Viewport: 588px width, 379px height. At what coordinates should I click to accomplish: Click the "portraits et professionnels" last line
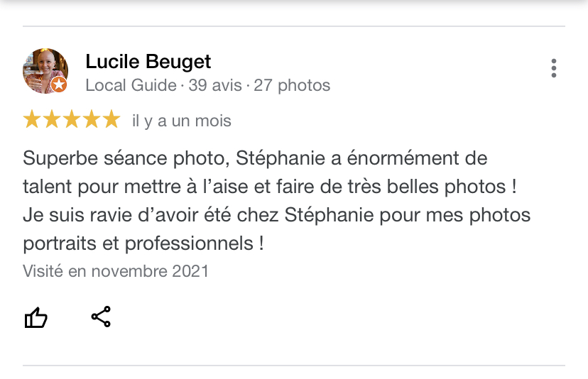click(143, 243)
